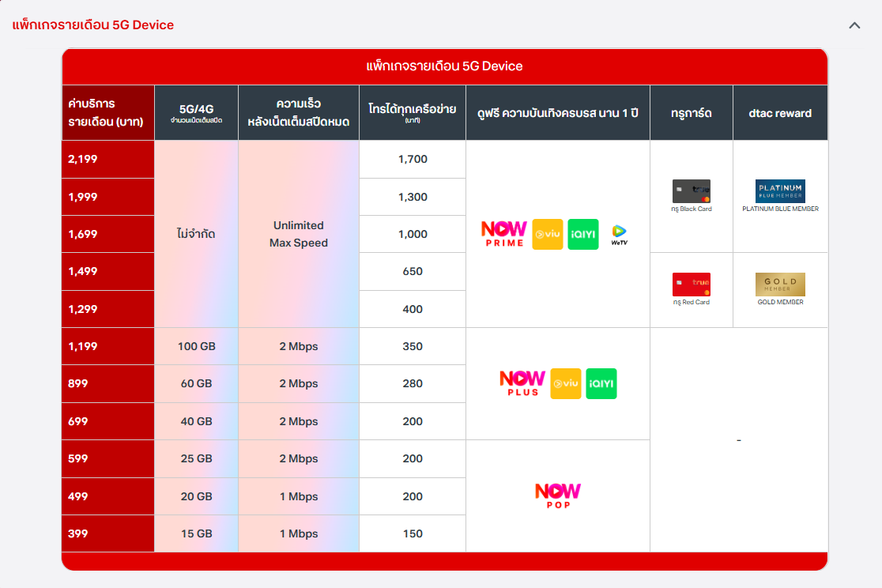Image resolution: width=882 pixels, height=588 pixels.
Task: Click the PLATINUM BLUE MEMBER caption text
Action: click(780, 209)
